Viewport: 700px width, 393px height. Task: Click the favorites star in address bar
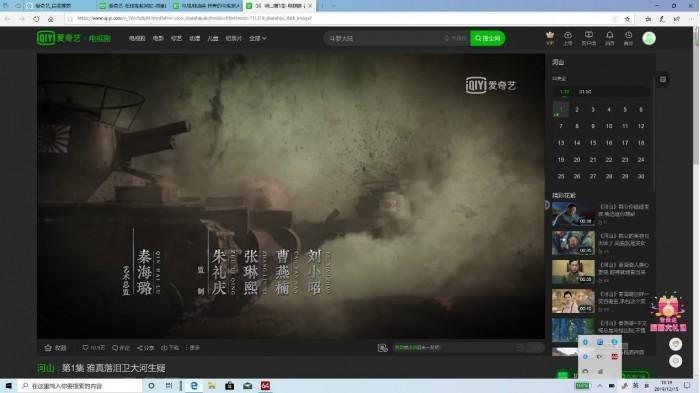[627, 19]
